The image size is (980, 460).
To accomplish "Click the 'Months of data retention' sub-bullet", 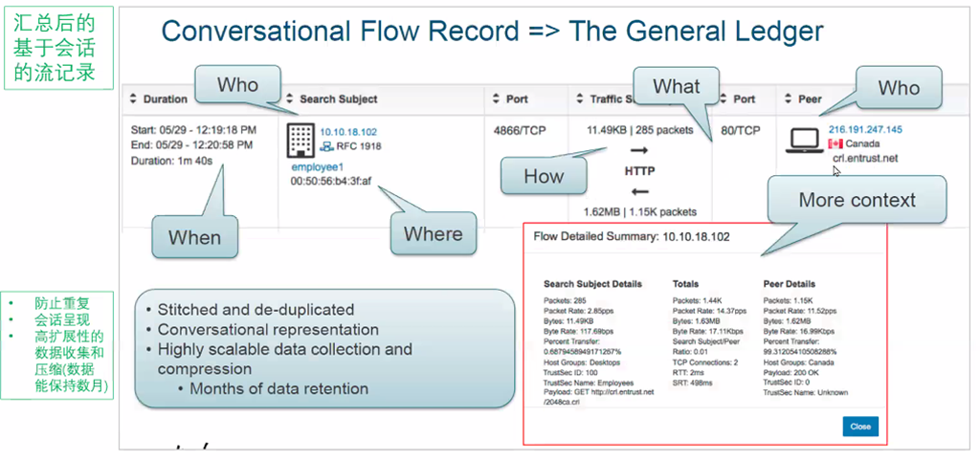I will 278,389.
